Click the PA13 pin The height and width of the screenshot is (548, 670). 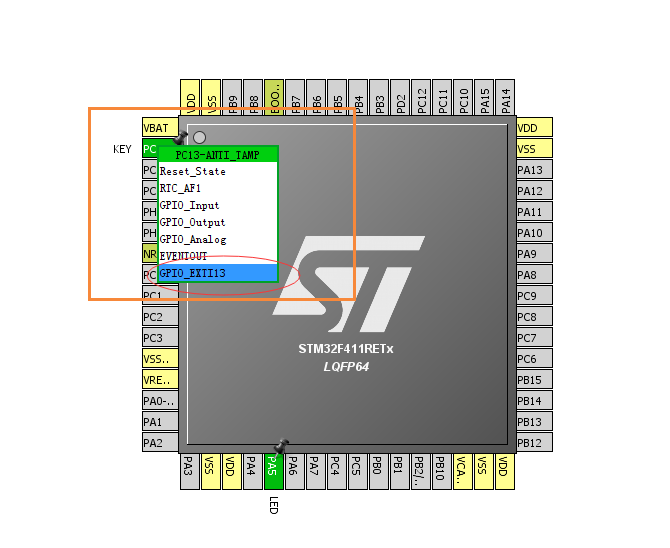click(x=535, y=170)
